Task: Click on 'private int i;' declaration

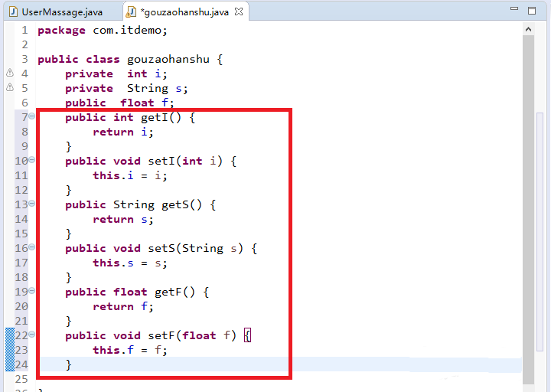Action: (116, 73)
